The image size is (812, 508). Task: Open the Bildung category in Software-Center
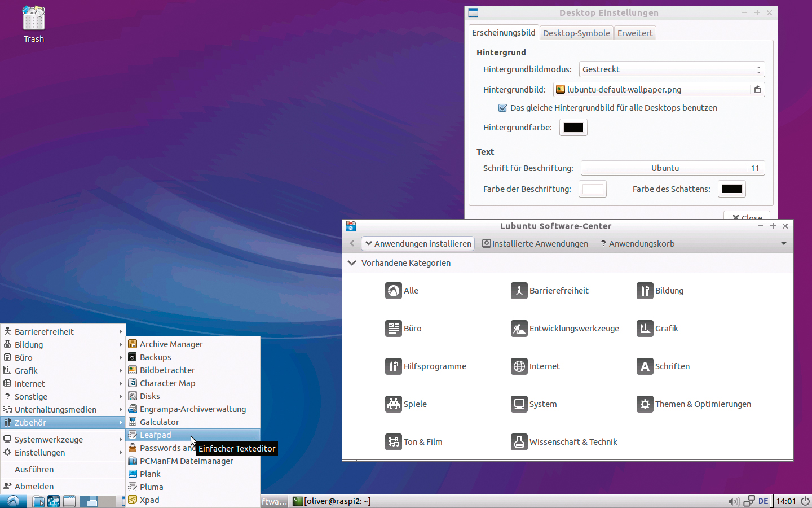pos(660,291)
